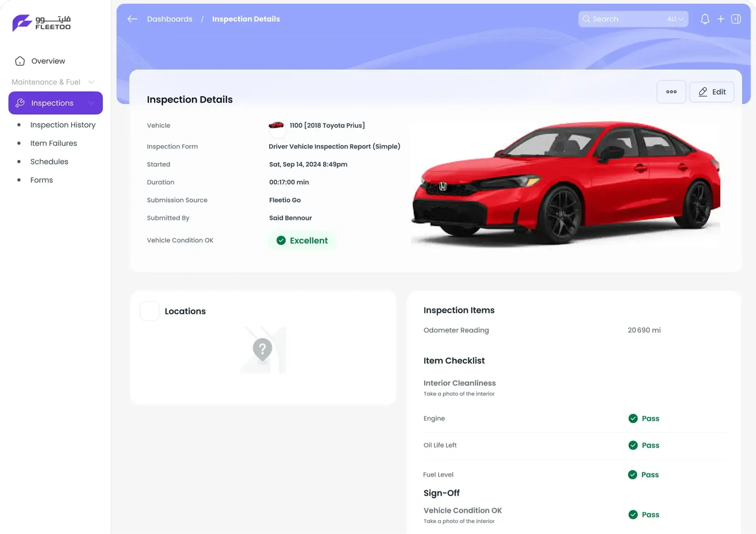Toggle the side panel icon
The image size is (756, 534).
tap(736, 19)
